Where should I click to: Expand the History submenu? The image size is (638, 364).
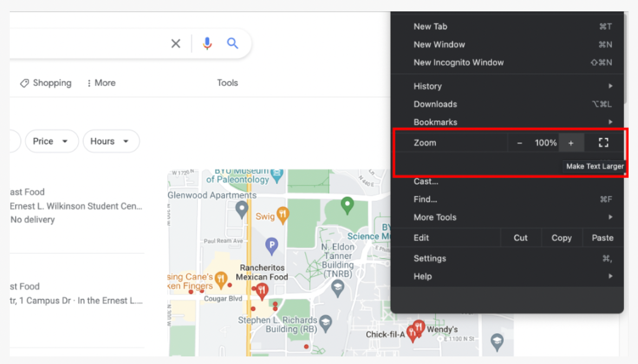click(x=507, y=86)
